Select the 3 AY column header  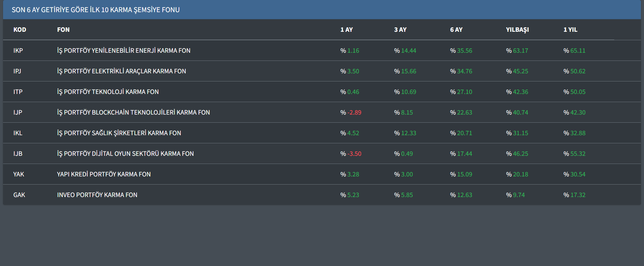click(400, 30)
